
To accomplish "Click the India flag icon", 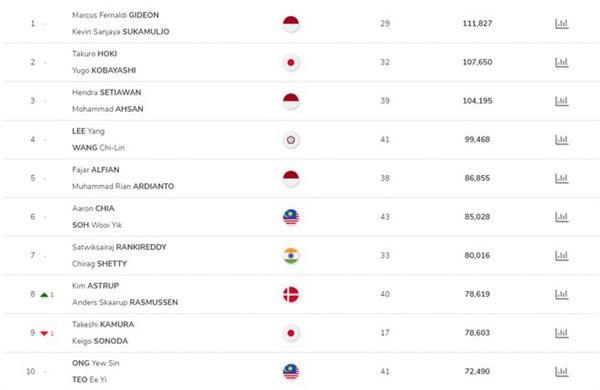I will click(x=291, y=256).
